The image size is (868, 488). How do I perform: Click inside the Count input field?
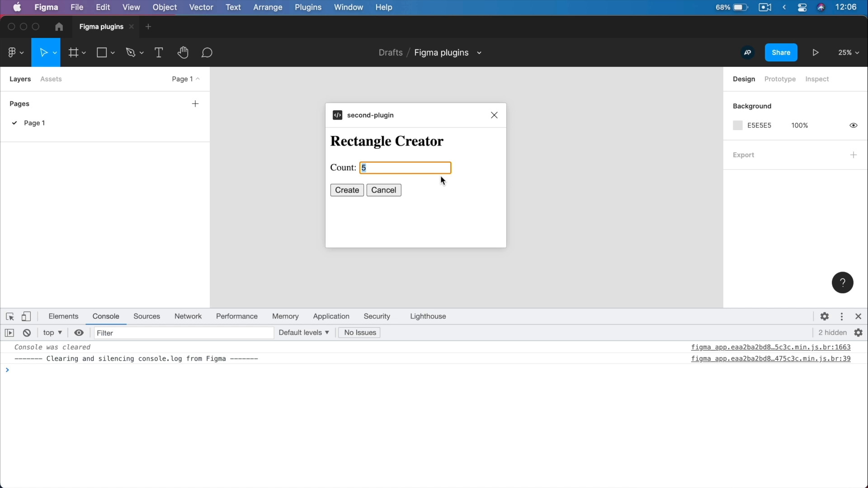[405, 168]
